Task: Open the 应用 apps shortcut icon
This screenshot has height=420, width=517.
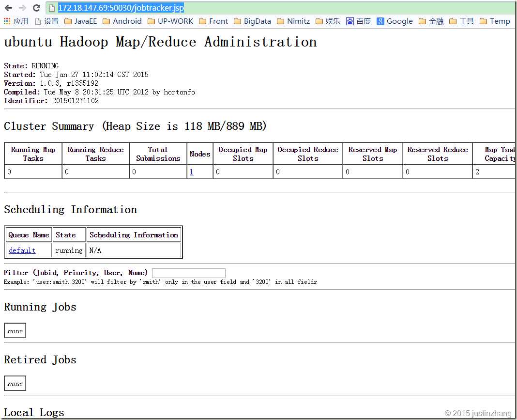Action: pos(16,21)
